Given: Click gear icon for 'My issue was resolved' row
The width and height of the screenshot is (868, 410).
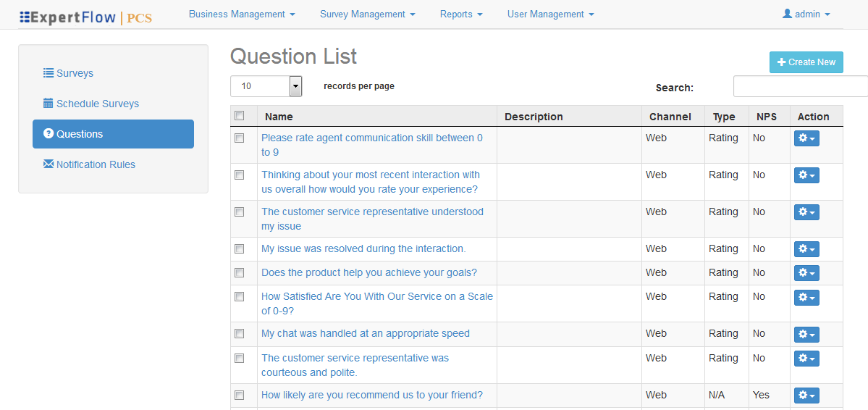Looking at the screenshot, I should click(x=806, y=249).
